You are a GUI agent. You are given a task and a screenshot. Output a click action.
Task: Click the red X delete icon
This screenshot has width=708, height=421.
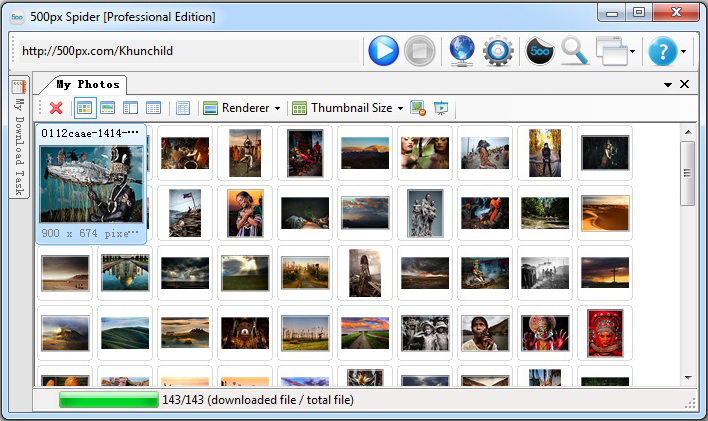(x=56, y=108)
